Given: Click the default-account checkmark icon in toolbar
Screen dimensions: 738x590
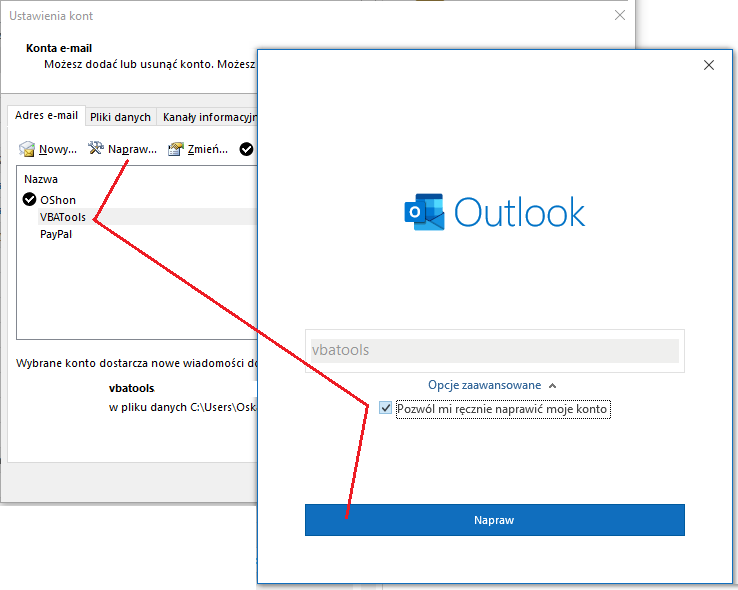Looking at the screenshot, I should point(246,149).
